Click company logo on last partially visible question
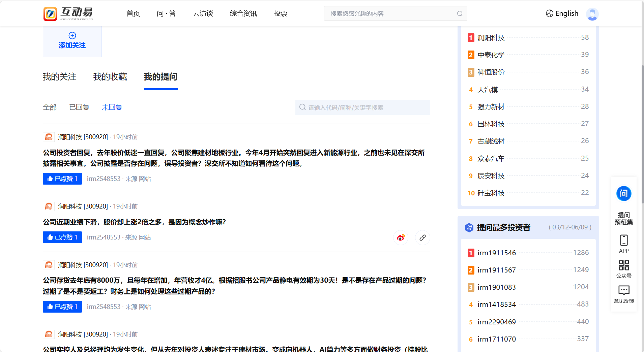Viewport: 644px width, 352px height. tap(49, 334)
